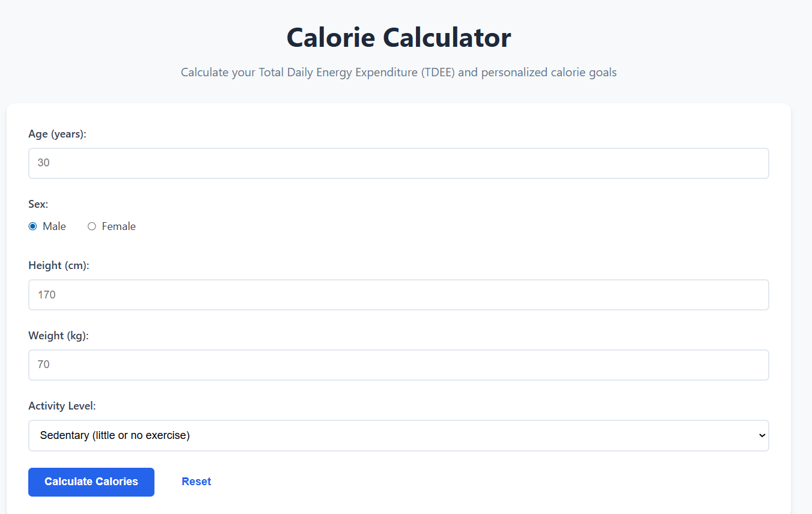The width and height of the screenshot is (812, 514).
Task: Expand the Sedentary activity selector
Action: pos(398,435)
